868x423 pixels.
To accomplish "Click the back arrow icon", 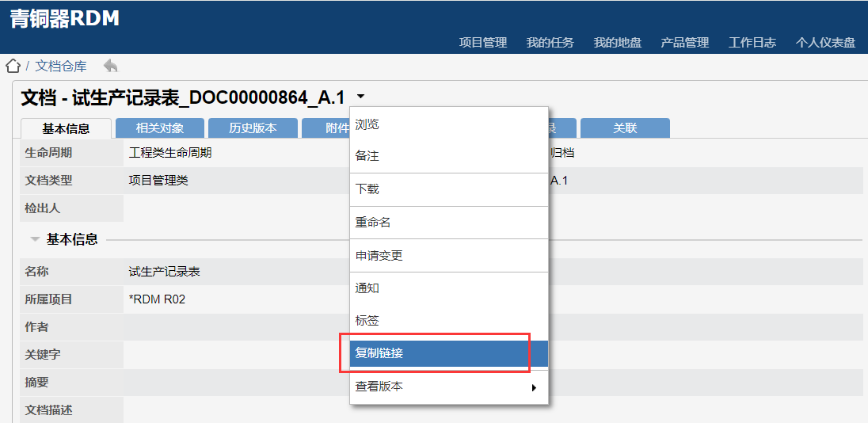I will (x=111, y=66).
